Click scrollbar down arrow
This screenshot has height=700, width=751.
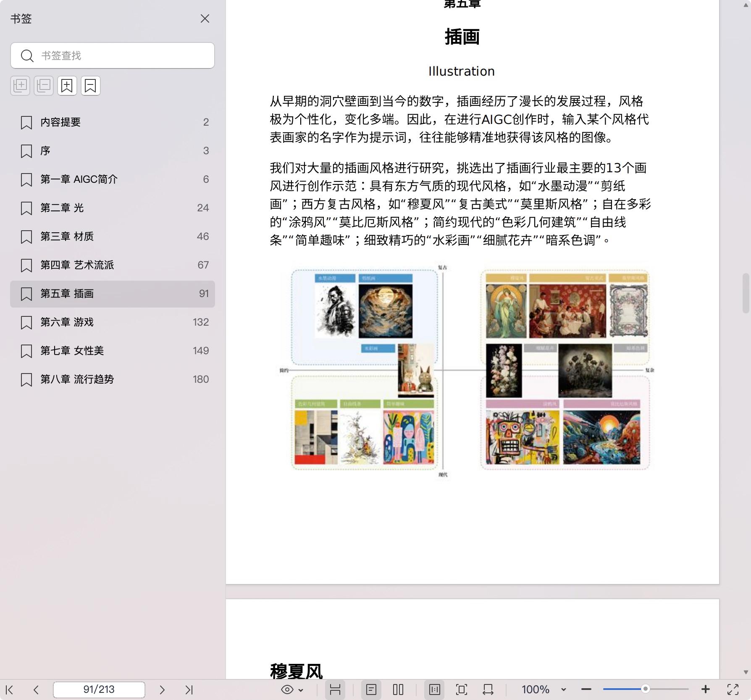point(746,672)
